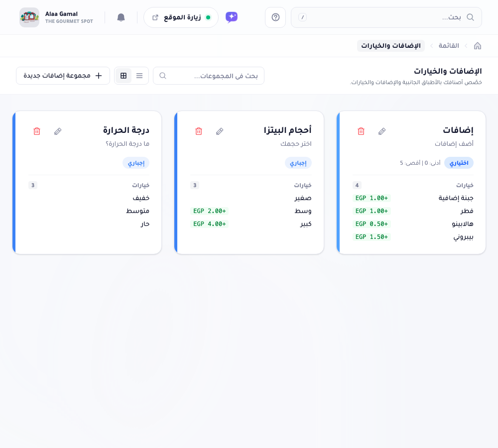
Task: Delete the أحجام البيتزا group trash icon
Action: [x=199, y=131]
